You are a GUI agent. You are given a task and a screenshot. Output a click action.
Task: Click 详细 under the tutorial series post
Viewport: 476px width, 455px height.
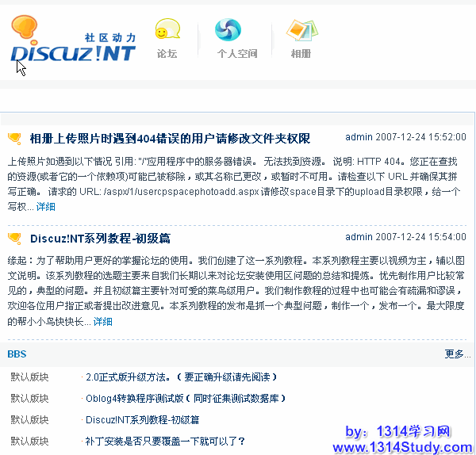[x=103, y=322]
